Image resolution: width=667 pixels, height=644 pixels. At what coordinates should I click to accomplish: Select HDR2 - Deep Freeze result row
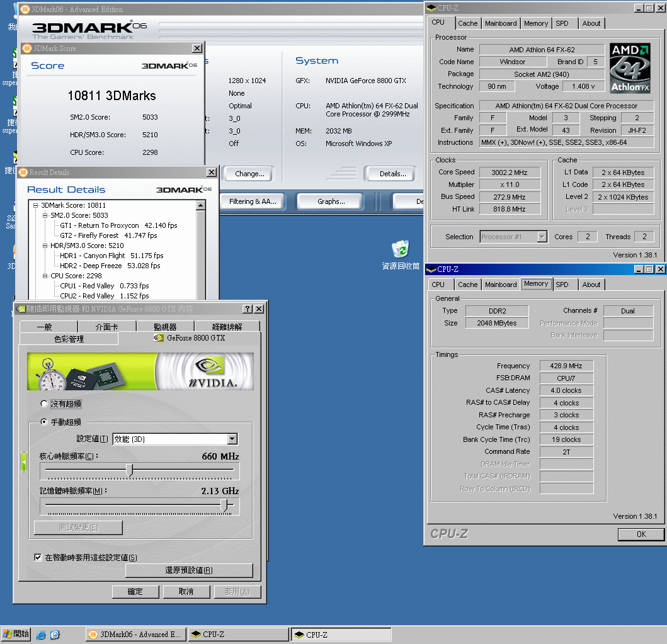point(110,266)
